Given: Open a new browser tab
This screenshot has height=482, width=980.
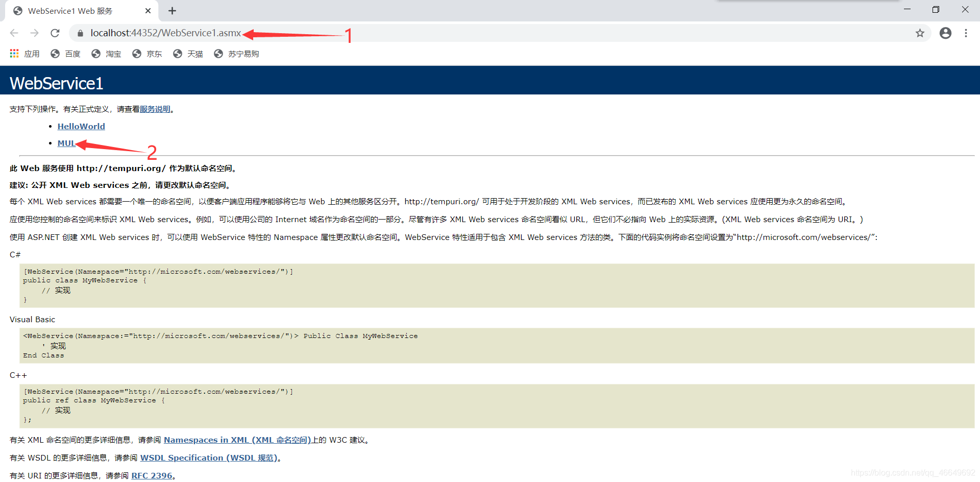Looking at the screenshot, I should [173, 11].
